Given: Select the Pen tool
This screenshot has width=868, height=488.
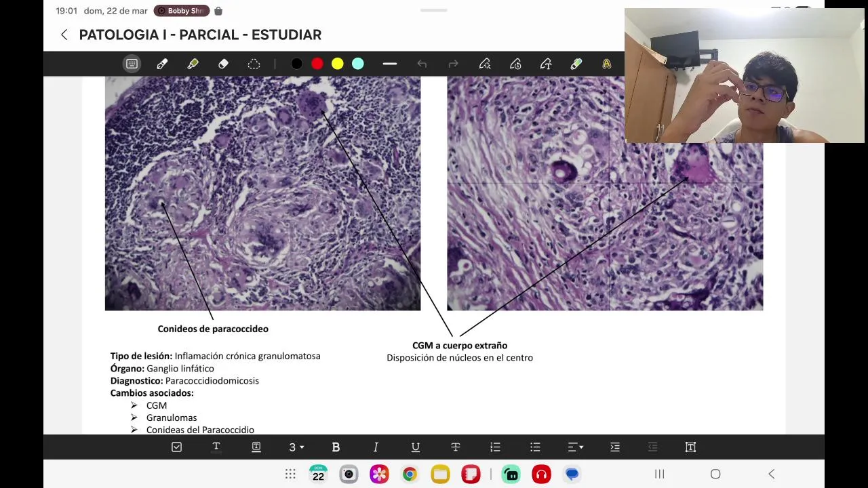Looking at the screenshot, I should coord(162,64).
